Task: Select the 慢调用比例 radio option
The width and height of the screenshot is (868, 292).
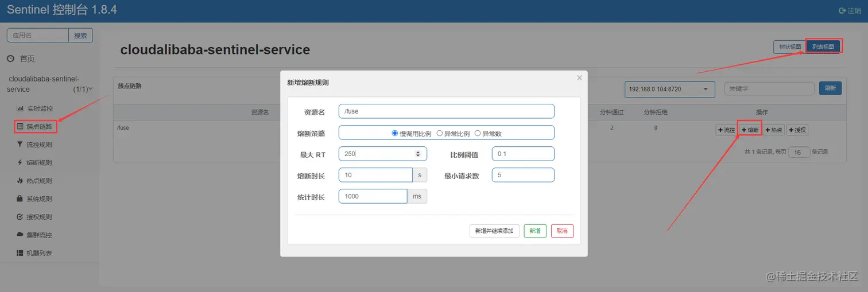Action: 395,133
